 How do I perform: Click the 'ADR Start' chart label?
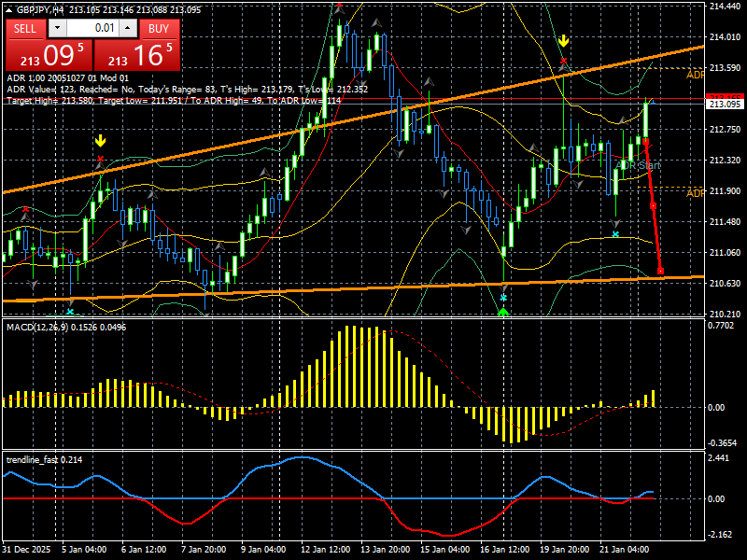click(638, 165)
